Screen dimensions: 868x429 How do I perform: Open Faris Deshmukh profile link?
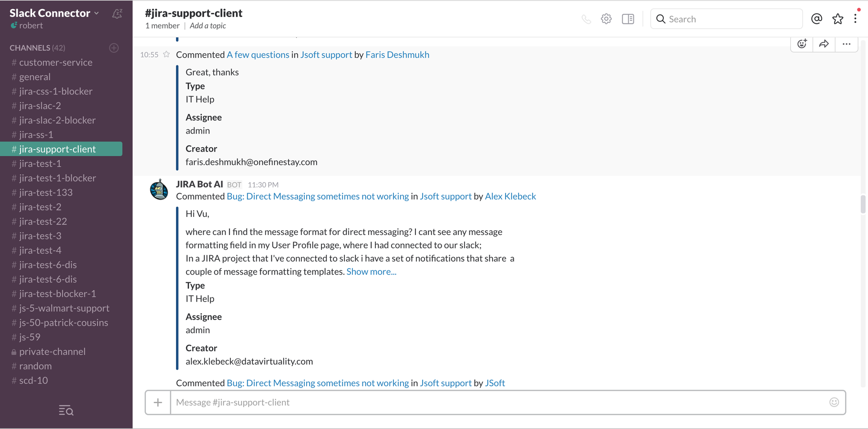click(x=397, y=55)
